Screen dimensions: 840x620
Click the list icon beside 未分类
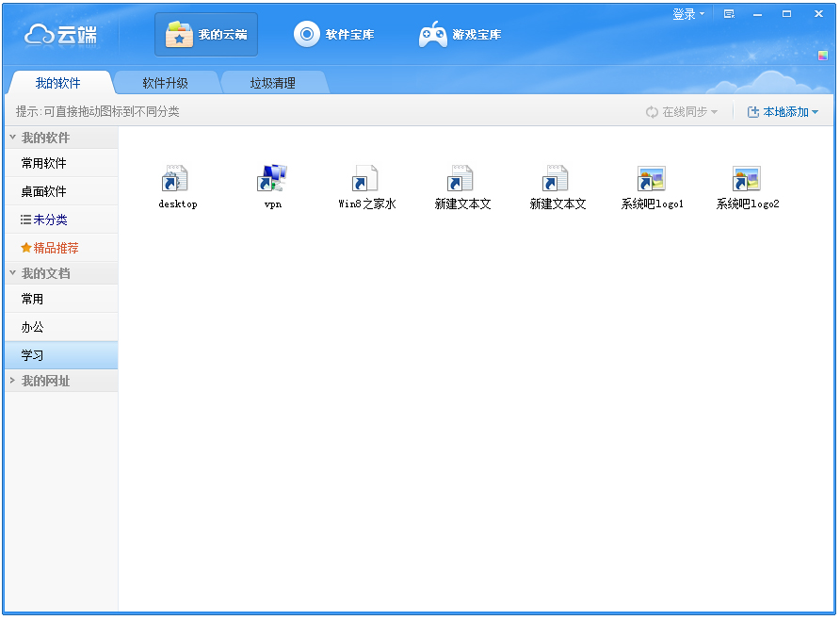point(25,220)
